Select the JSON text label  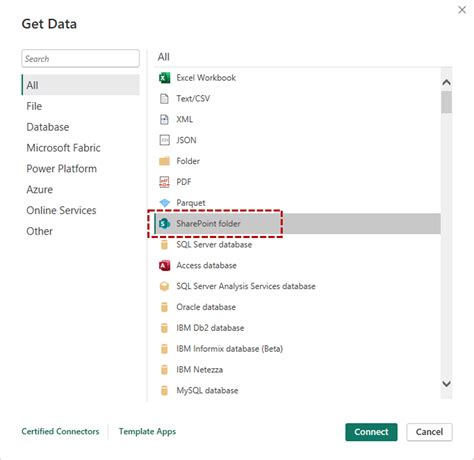click(x=186, y=140)
